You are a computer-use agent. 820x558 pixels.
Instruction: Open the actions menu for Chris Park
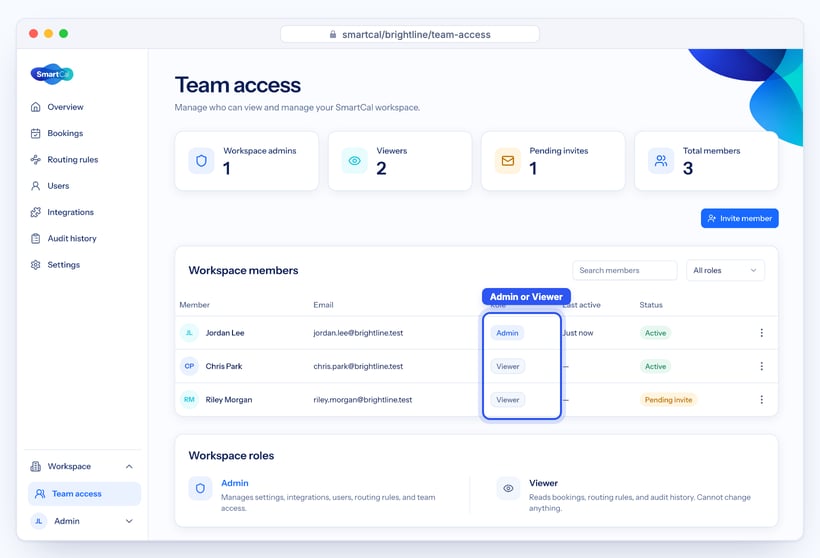point(761,366)
